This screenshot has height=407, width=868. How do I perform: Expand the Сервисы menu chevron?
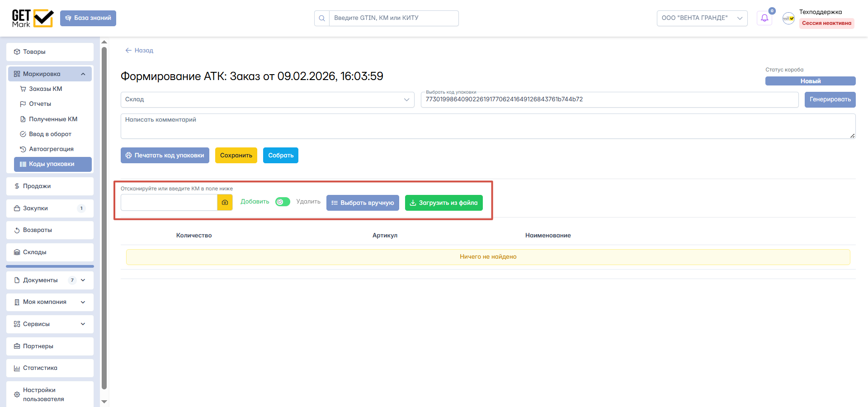[x=83, y=324]
